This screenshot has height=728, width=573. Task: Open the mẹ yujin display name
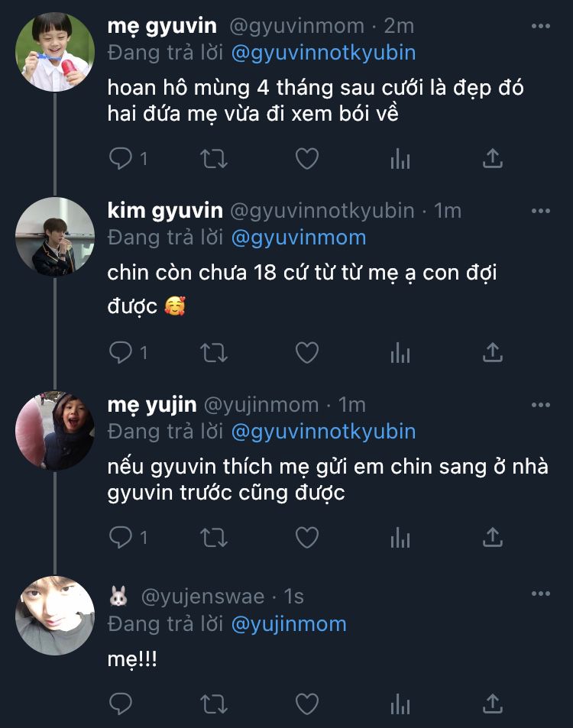pyautogui.click(x=152, y=404)
